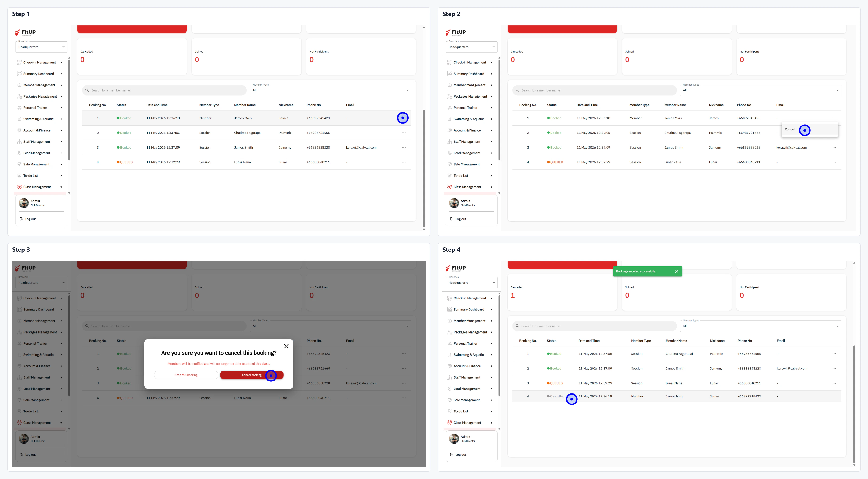This screenshot has width=868, height=479.
Task: Open the Member Types dropdown in Step 2
Action: click(760, 90)
